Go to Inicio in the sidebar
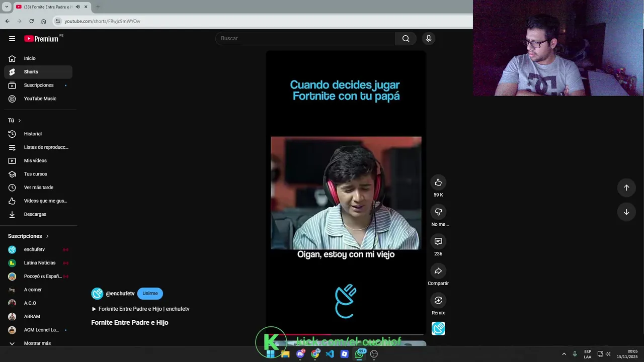Image resolution: width=644 pixels, height=362 pixels. (x=38, y=58)
